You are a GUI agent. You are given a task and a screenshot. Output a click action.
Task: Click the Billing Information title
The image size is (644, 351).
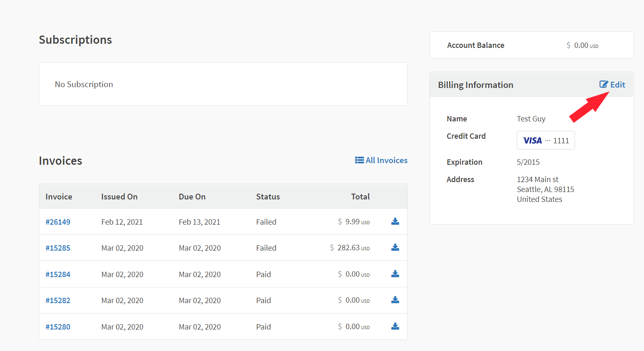[476, 85]
